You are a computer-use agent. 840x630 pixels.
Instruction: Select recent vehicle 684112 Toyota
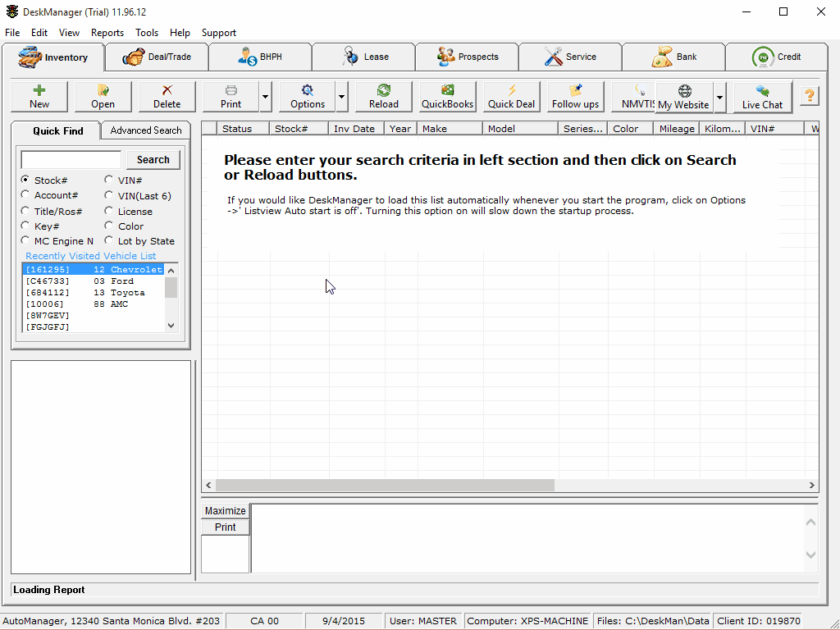click(x=94, y=293)
